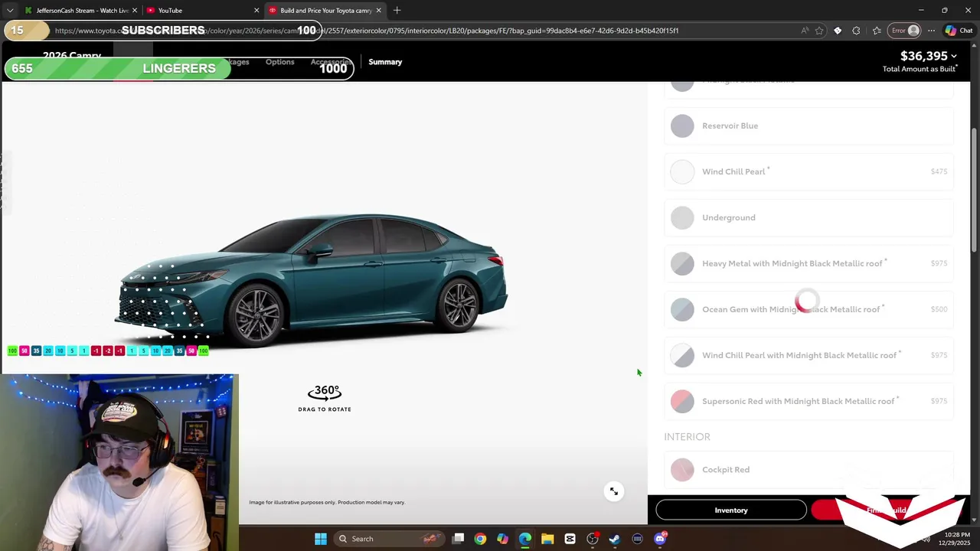
Task: Open the tab search dropdown arrow
Action: click(10, 11)
